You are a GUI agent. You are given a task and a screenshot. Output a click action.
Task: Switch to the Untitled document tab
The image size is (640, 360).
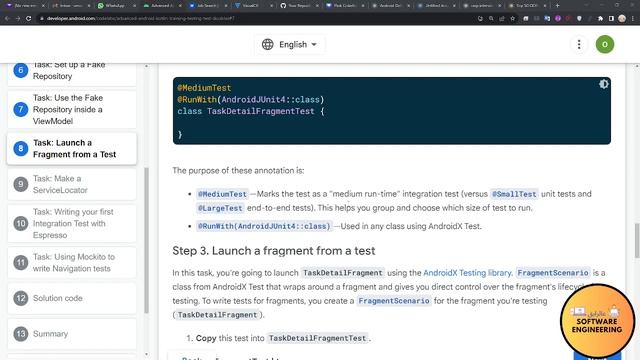point(436,6)
